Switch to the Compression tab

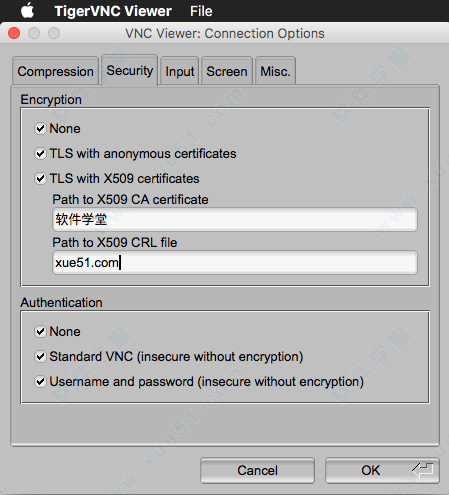tap(55, 71)
